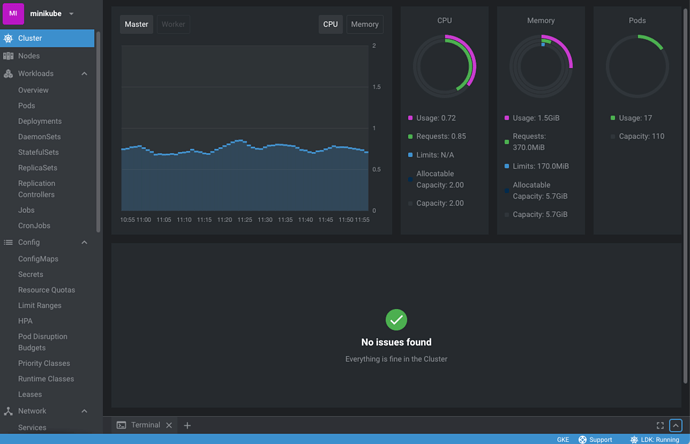Collapse the Workloads section
This screenshot has height=444, width=690.
click(84, 74)
